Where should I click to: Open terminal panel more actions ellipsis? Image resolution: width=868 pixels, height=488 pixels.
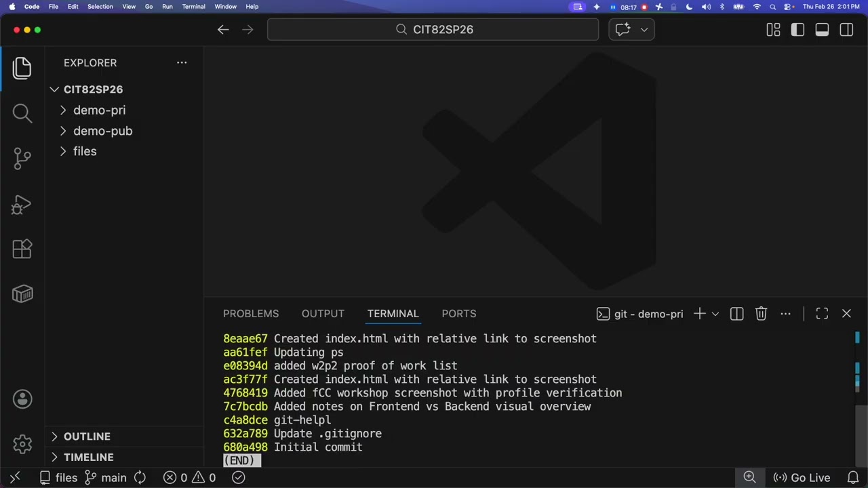pyautogui.click(x=785, y=314)
